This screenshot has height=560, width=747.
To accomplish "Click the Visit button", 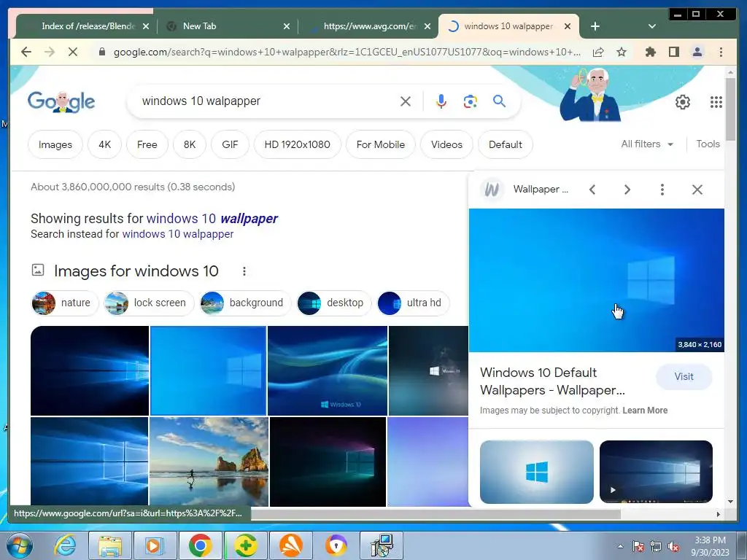I will click(684, 377).
